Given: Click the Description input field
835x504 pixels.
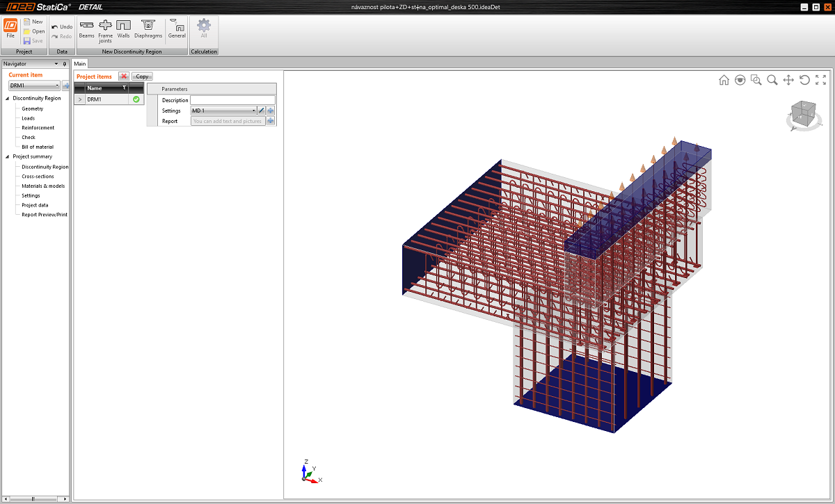Looking at the screenshot, I should 232,100.
